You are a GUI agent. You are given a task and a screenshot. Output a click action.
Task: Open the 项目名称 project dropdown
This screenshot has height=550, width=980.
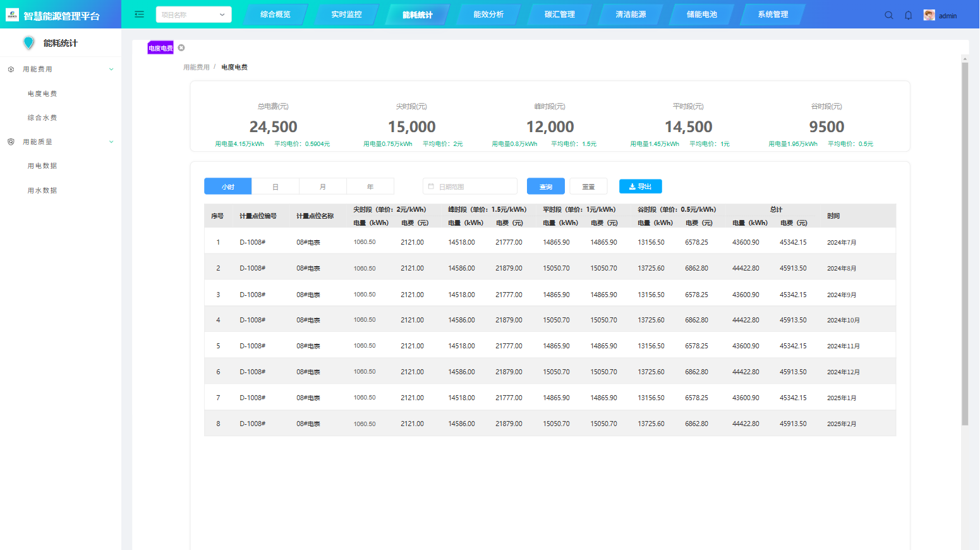coord(193,15)
